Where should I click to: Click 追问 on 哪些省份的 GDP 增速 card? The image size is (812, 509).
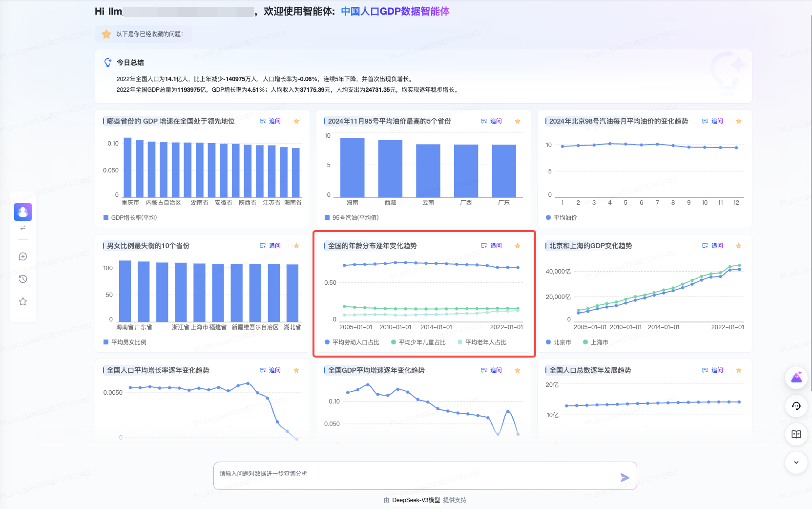tap(271, 121)
